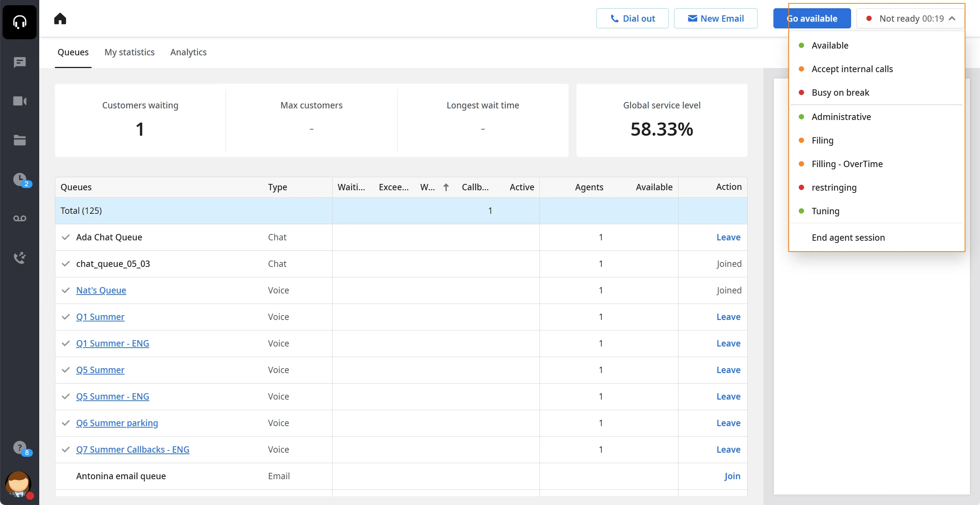This screenshot has height=505, width=980.
Task: Click the Total (125) row
Action: tap(401, 210)
